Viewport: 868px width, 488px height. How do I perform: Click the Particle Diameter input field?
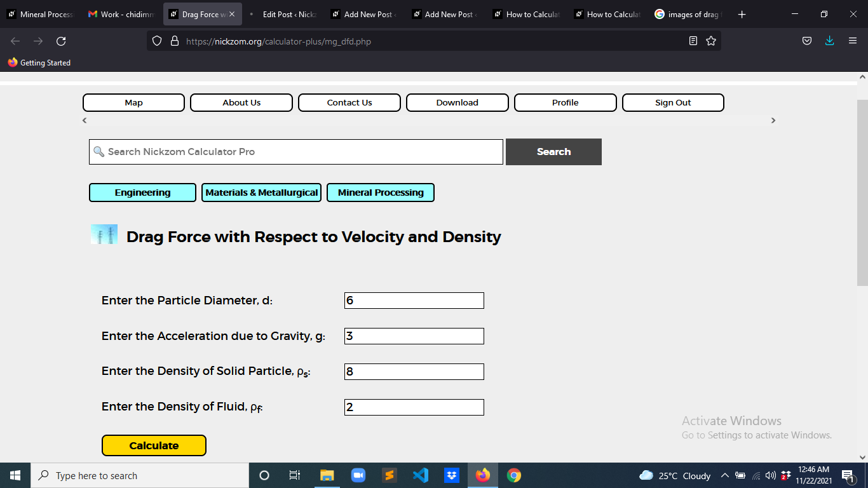tap(414, 301)
